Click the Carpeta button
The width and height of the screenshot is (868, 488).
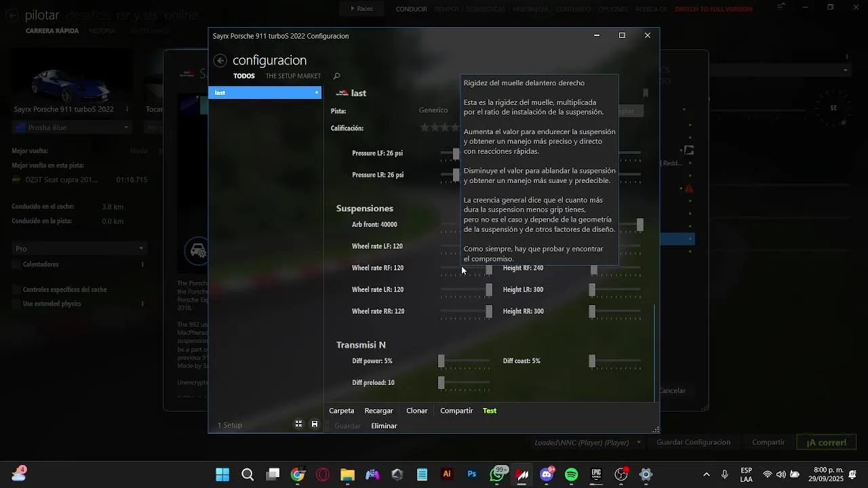point(342,411)
